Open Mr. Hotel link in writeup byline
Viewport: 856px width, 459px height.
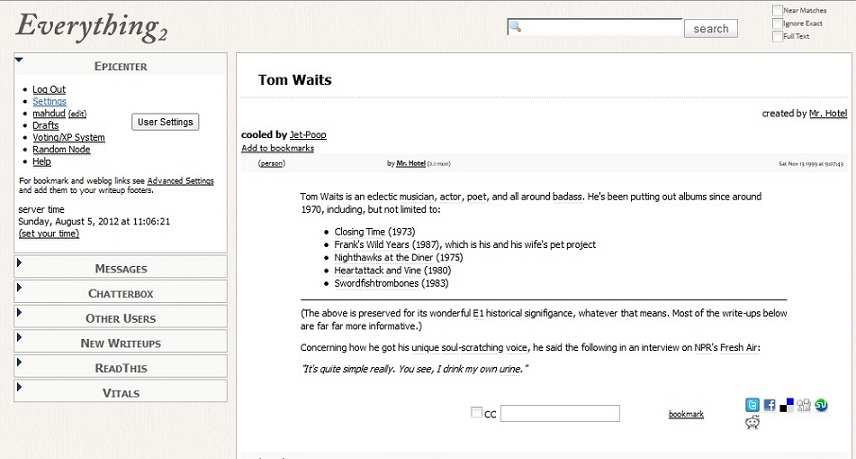pos(411,163)
